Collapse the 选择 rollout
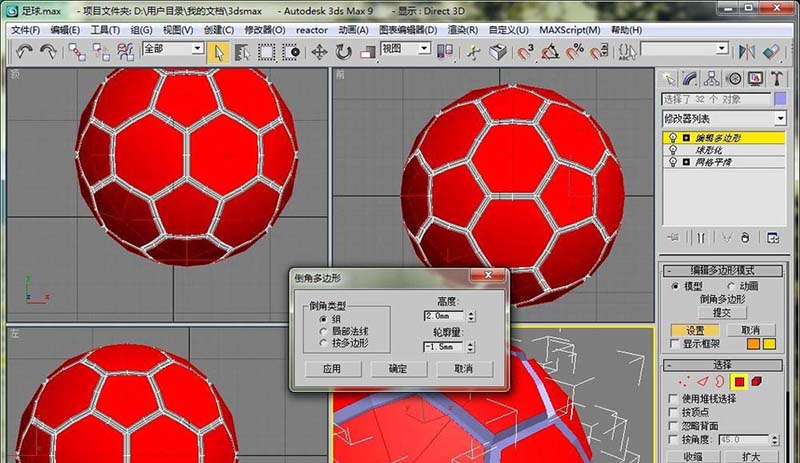The height and width of the screenshot is (463, 800). pos(722,365)
